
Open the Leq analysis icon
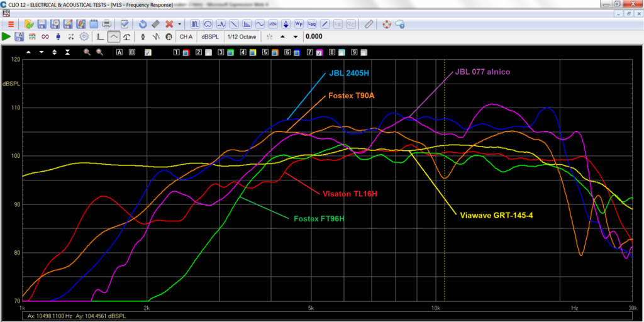pyautogui.click(x=312, y=24)
